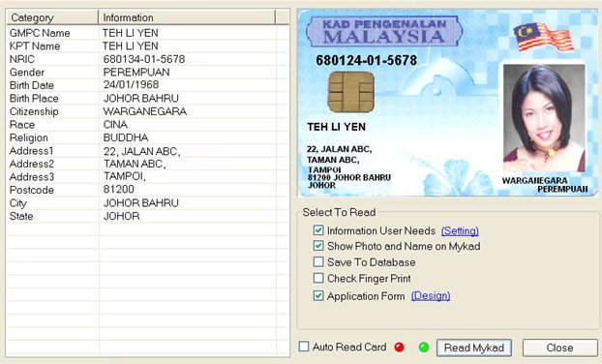Uncheck Show Photo and Name on Mykad
Viewport: 602px width, 364px height.
point(318,246)
